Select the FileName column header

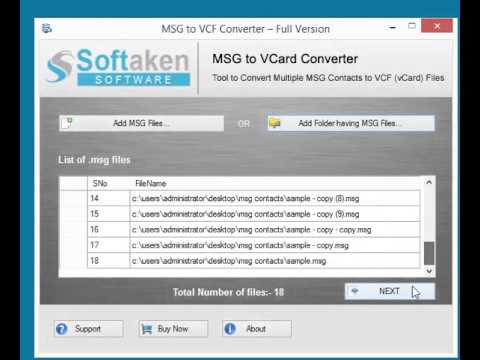tap(275, 183)
